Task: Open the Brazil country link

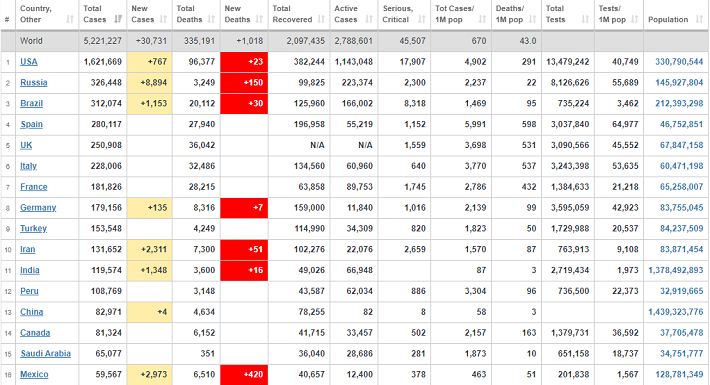Action: tap(31, 103)
